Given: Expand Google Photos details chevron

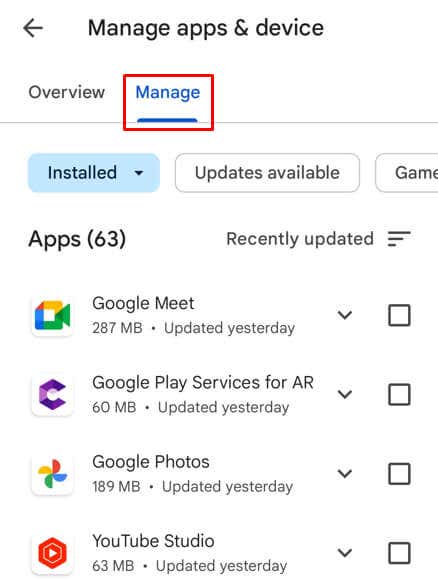Looking at the screenshot, I should pos(345,473).
